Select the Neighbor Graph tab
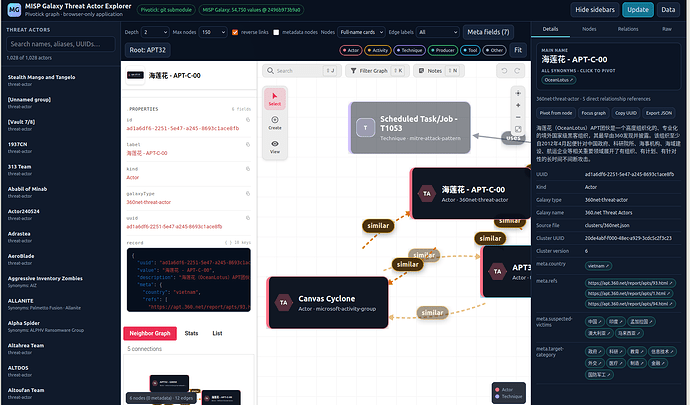Screen dimensions: 690x405 [x=150, y=333]
